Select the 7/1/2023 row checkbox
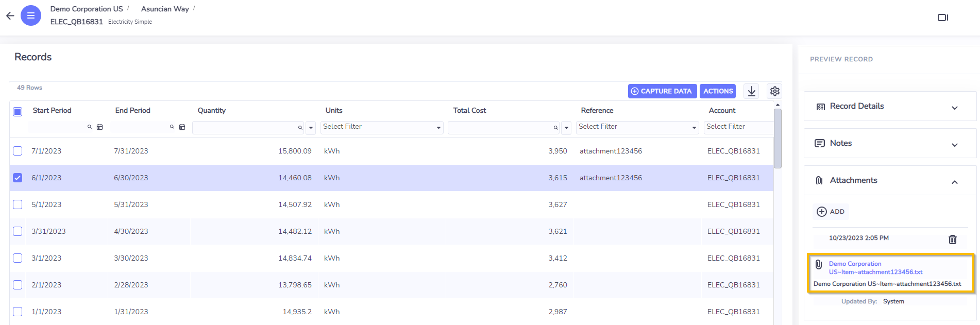Image resolution: width=980 pixels, height=325 pixels. [18, 151]
